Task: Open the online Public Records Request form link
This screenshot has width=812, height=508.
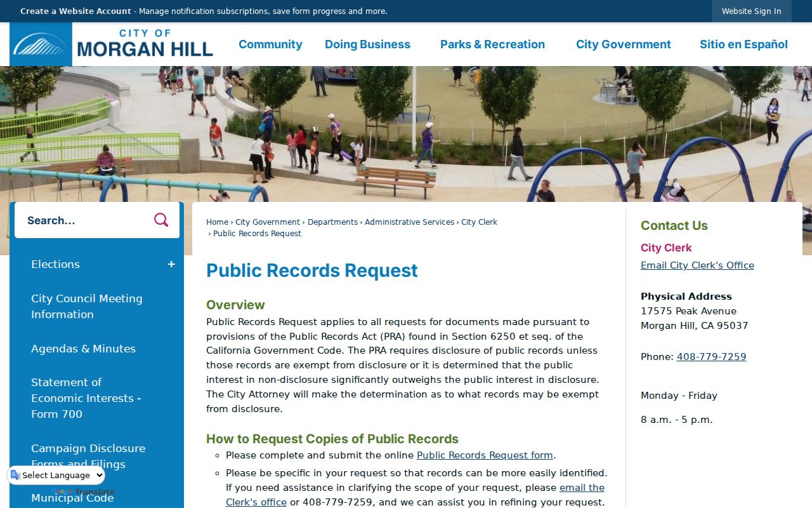Action: [x=485, y=455]
